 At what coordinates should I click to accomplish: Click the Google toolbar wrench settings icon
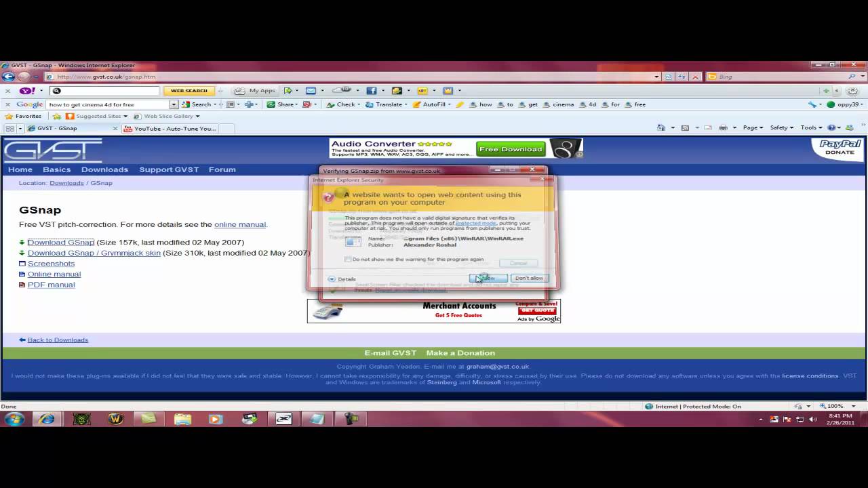click(812, 104)
